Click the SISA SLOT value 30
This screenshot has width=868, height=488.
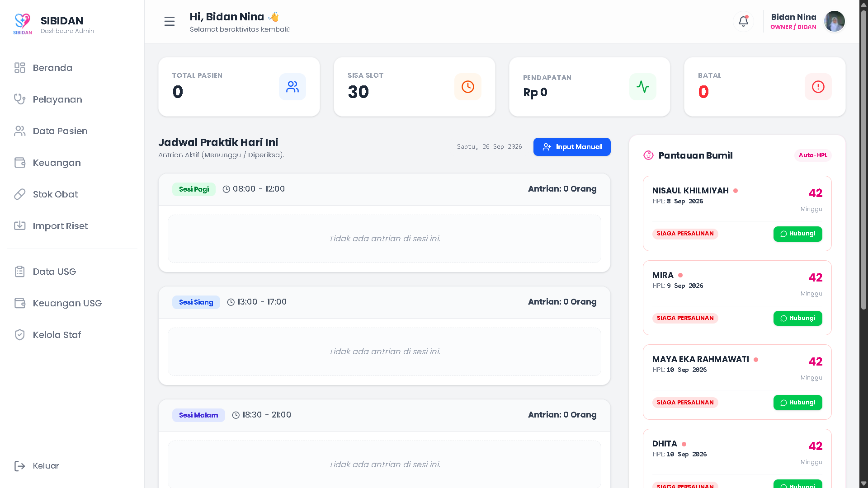click(358, 92)
